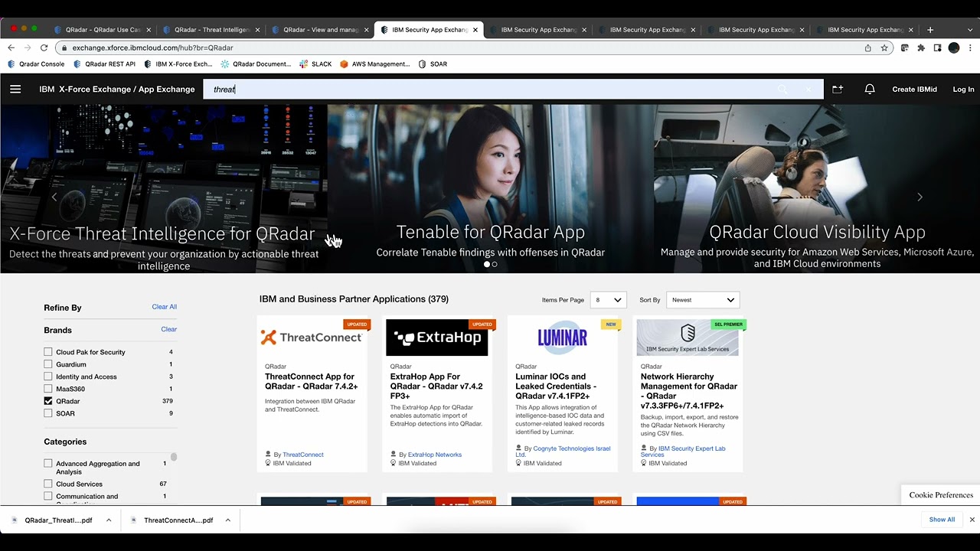The image size is (980, 551).
Task: Click Clear All under Refine By
Action: pos(164,307)
